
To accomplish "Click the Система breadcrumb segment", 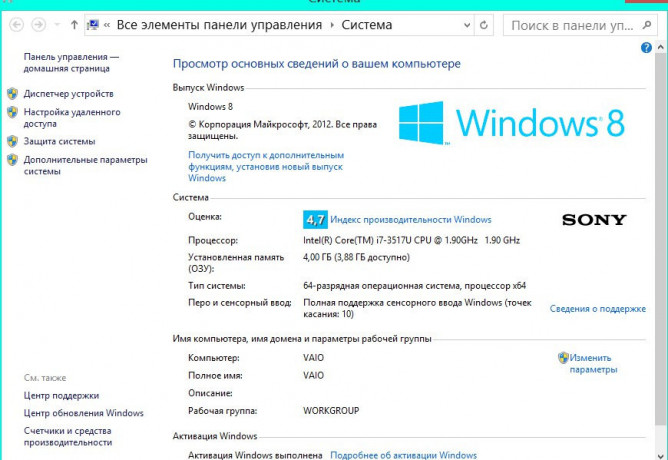I will (x=367, y=25).
